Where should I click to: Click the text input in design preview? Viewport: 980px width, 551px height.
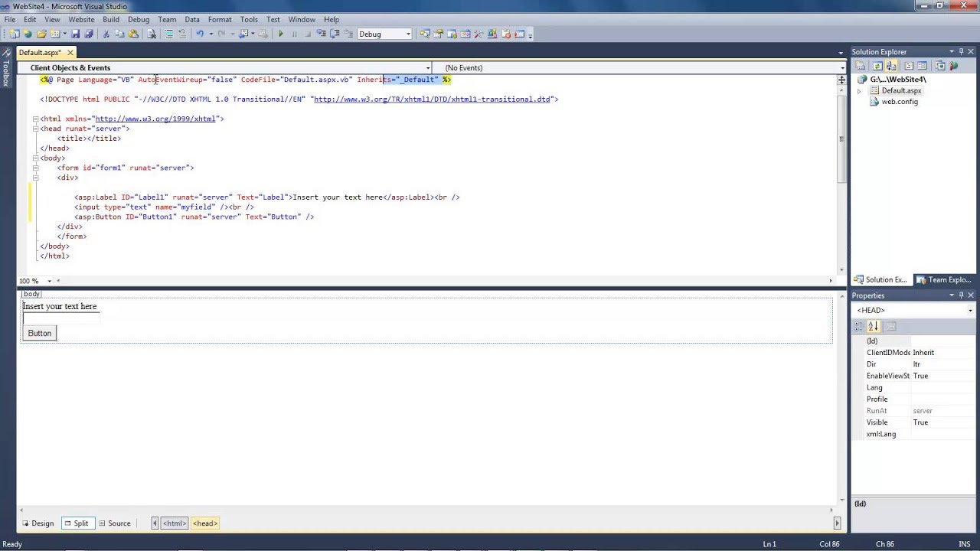(61, 318)
